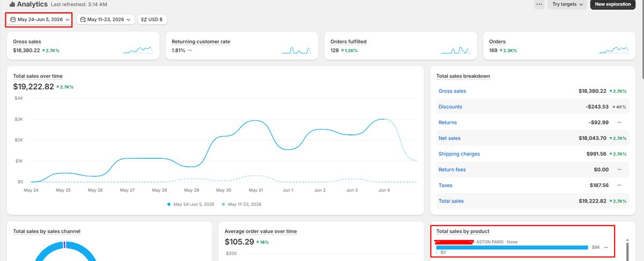Click the Return fees link in the breakdown

tap(452, 169)
